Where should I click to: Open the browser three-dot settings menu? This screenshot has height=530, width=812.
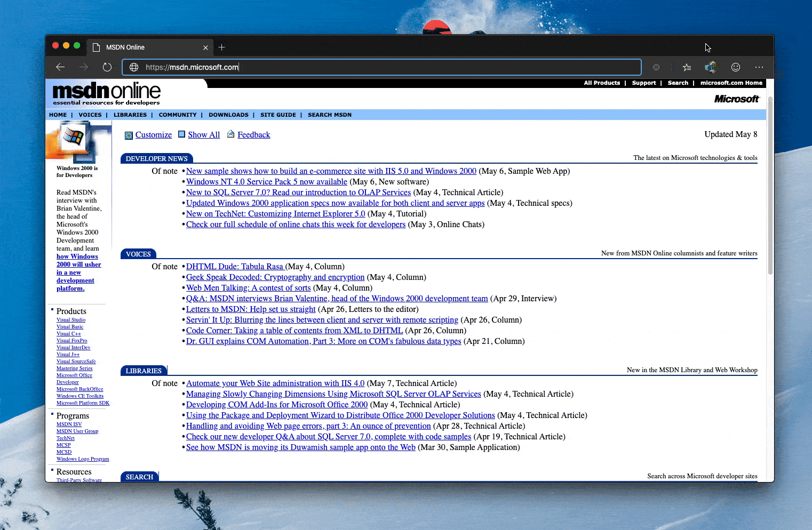point(759,67)
